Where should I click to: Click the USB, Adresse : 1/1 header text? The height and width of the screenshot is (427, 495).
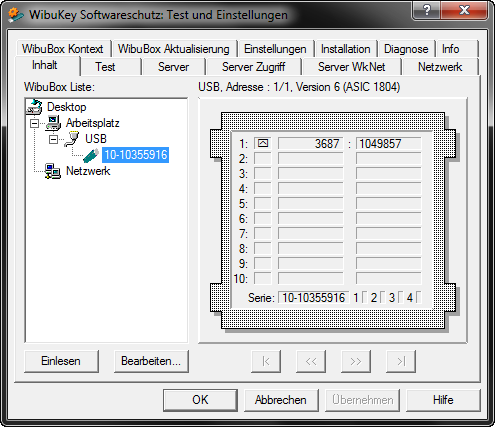click(x=299, y=87)
